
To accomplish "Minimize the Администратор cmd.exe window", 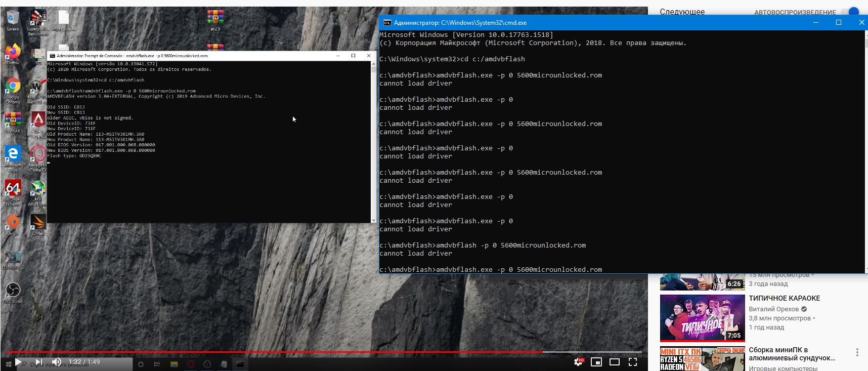I will pyautogui.click(x=815, y=23).
